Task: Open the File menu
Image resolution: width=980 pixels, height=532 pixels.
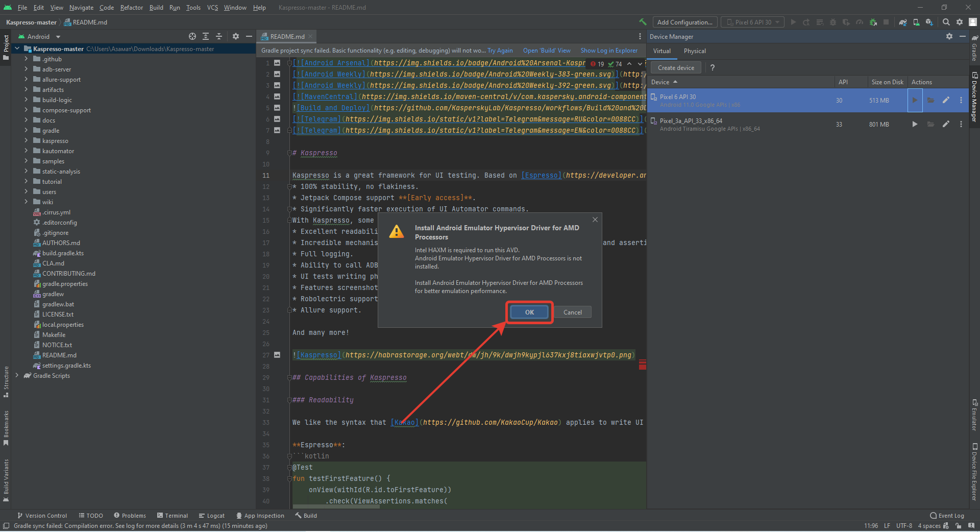Action: 22,7
